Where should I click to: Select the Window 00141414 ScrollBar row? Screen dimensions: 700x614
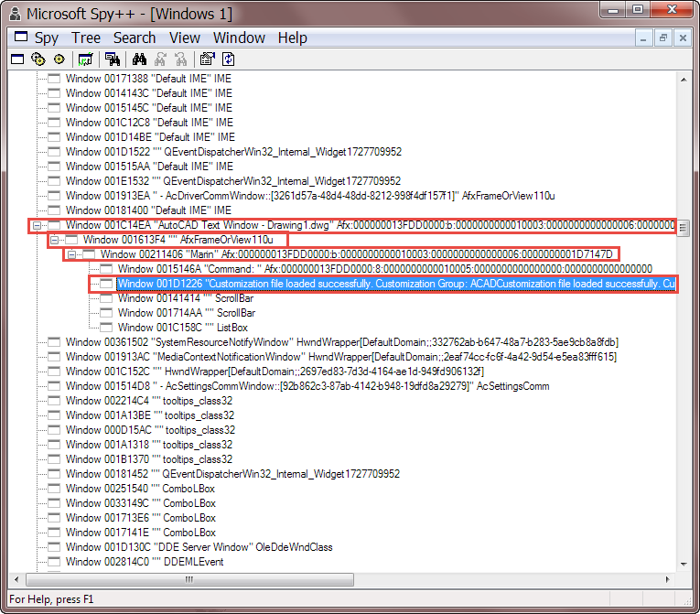coord(186,298)
